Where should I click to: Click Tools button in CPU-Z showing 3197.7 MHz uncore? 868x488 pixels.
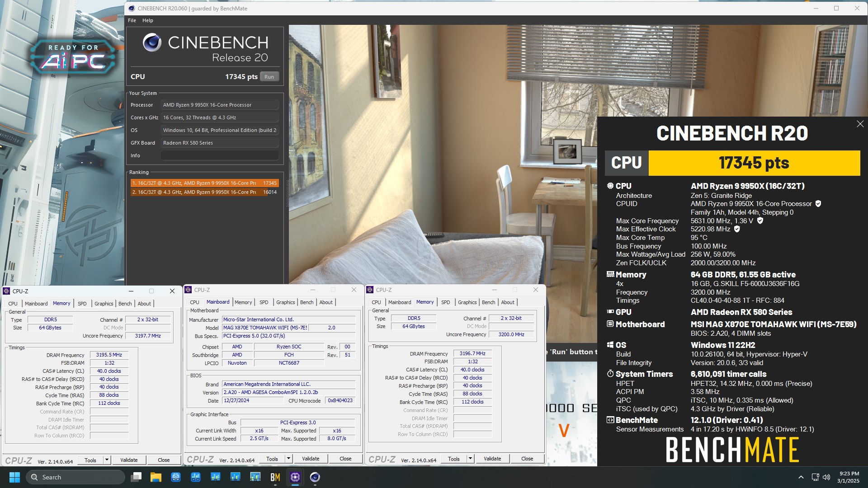click(90, 460)
